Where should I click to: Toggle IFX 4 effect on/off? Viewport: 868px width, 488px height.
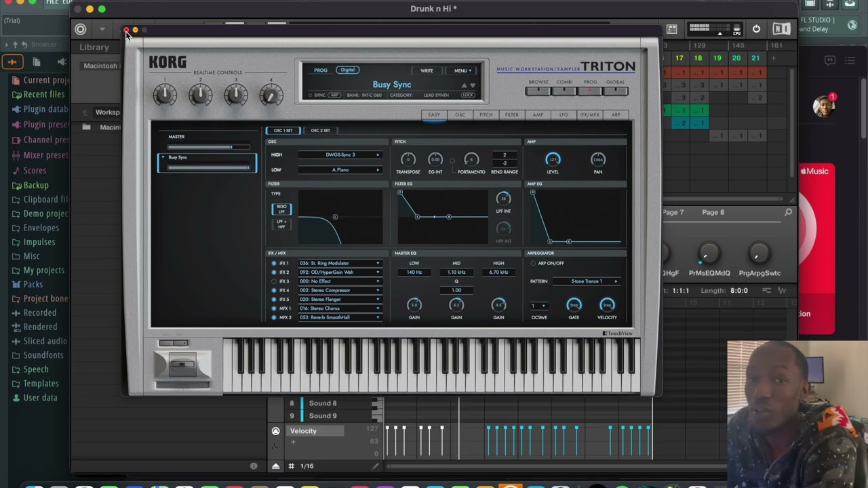tap(274, 290)
